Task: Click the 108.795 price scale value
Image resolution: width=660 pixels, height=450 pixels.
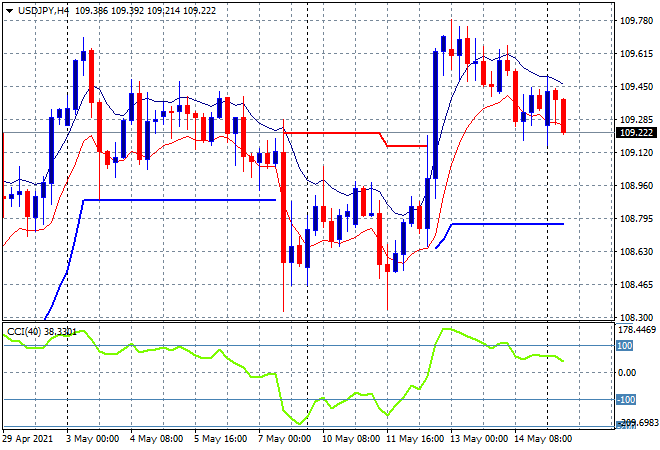Action: (x=637, y=218)
